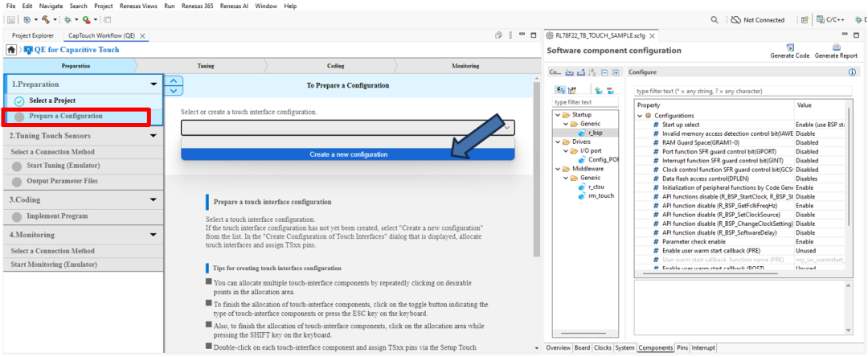Click the Generate Report icon
The width and height of the screenshot is (868, 357).
tap(837, 47)
